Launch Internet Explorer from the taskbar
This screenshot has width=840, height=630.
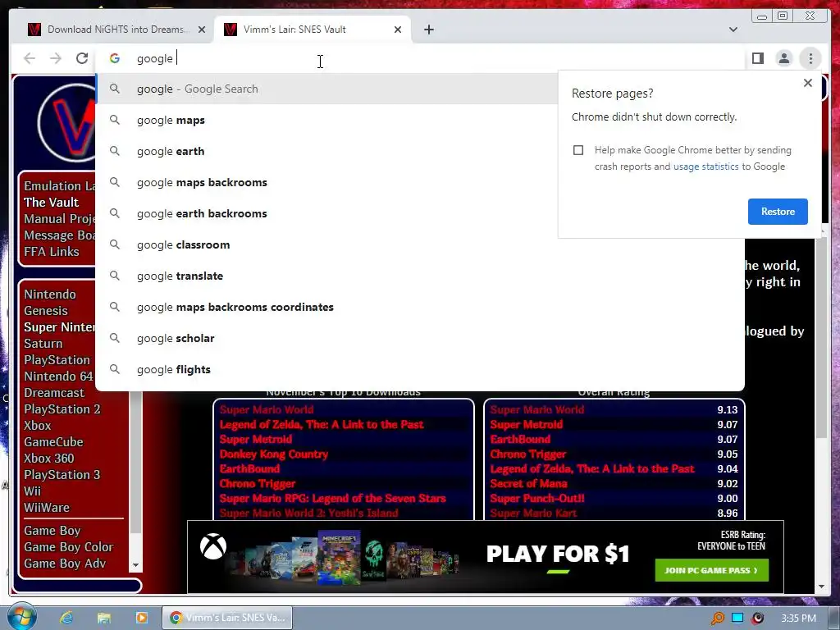(66, 618)
